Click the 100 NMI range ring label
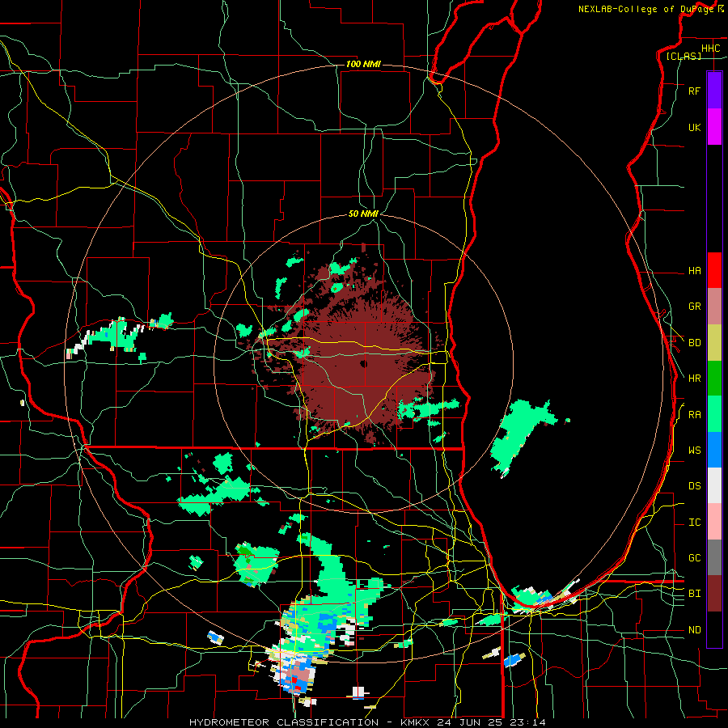Image resolution: width=728 pixels, height=728 pixels. pos(363,64)
